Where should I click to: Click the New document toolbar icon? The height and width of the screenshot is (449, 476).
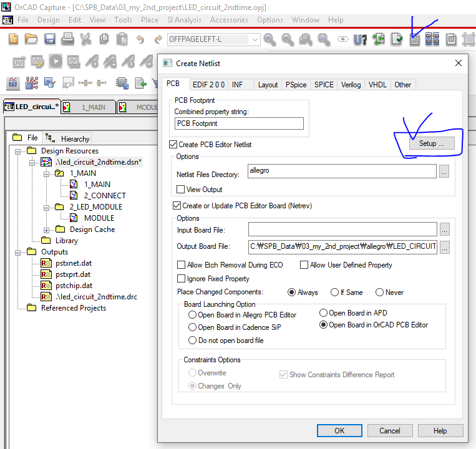13,39
